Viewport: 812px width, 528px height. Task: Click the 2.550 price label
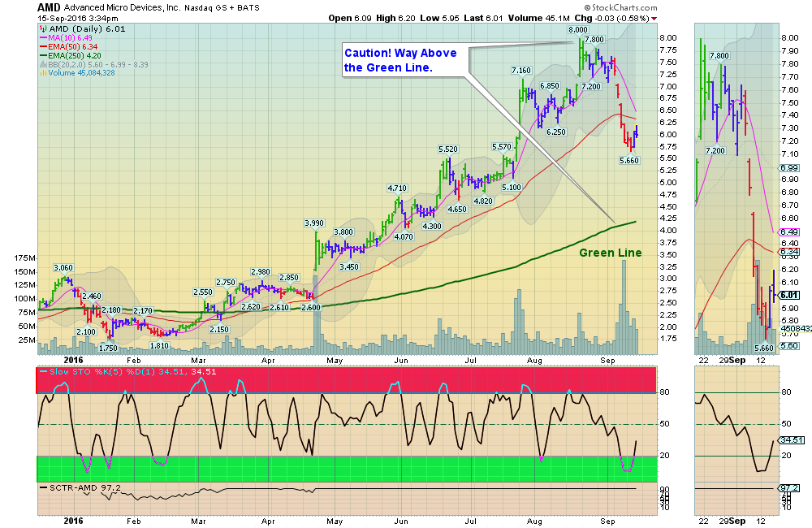pos(203,292)
